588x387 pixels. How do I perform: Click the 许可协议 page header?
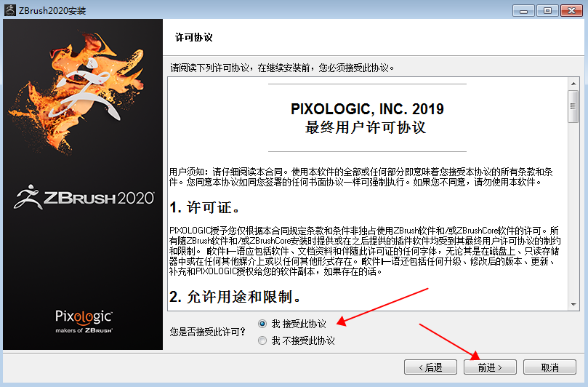(x=194, y=37)
